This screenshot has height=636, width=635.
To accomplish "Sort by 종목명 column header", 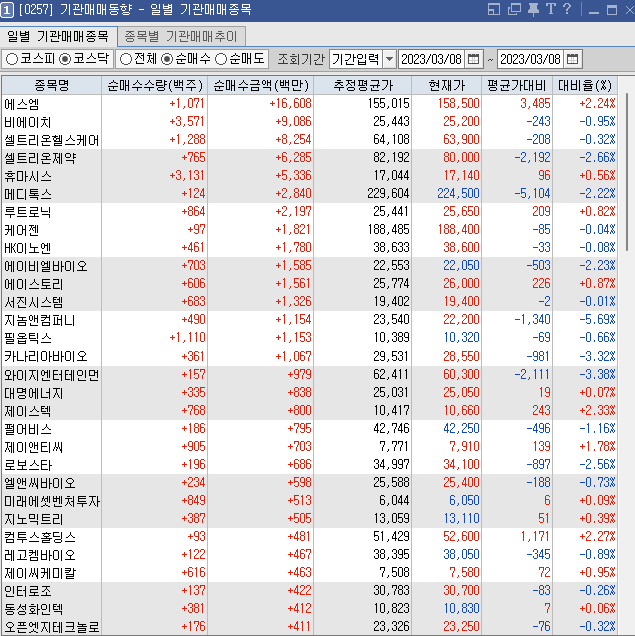I will 51,85.
